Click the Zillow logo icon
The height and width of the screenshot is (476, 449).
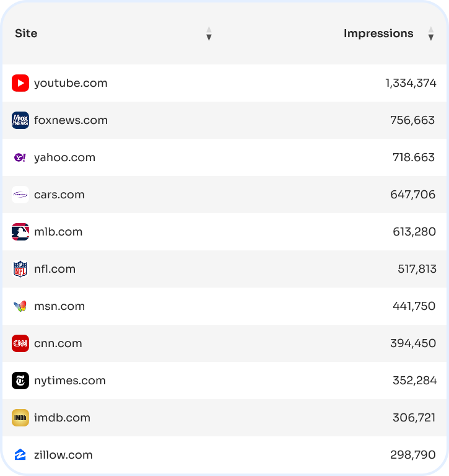coord(20,455)
